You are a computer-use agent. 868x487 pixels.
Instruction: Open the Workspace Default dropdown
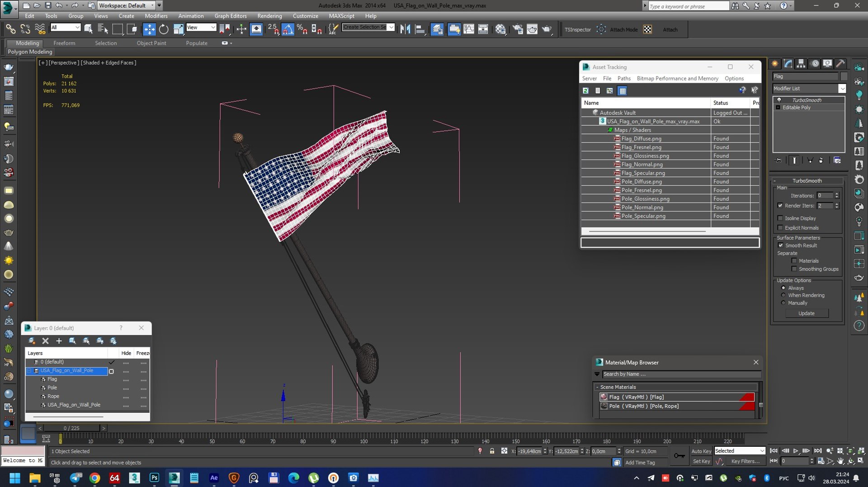coord(126,5)
